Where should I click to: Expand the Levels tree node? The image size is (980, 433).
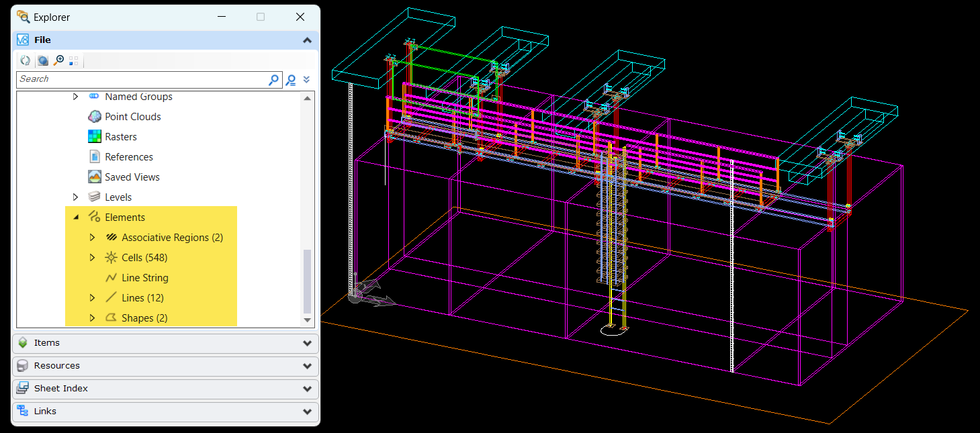tap(75, 197)
